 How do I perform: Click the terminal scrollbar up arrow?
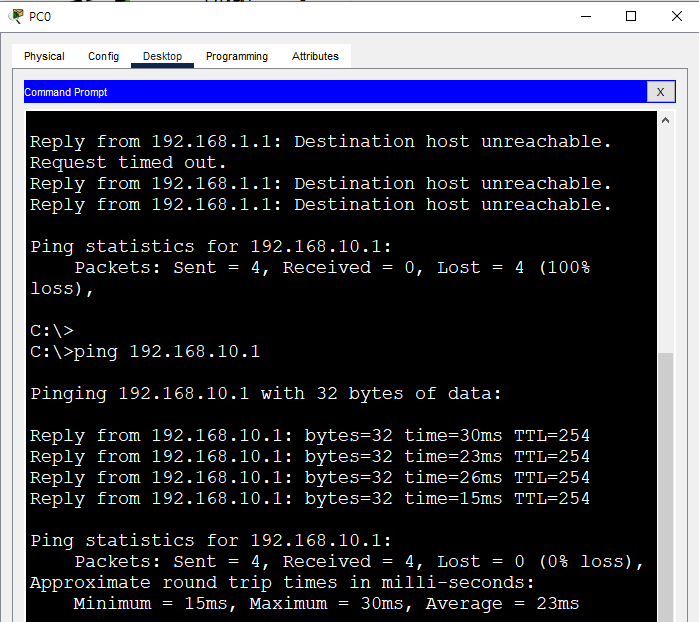tap(666, 120)
